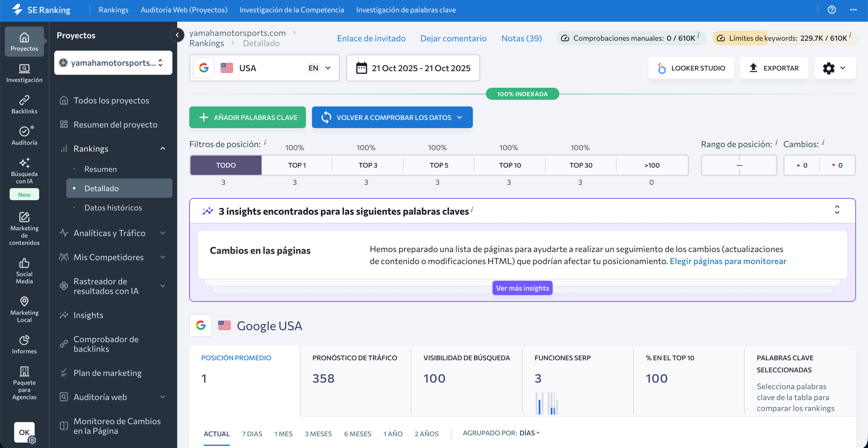This screenshot has width=868, height=448.
Task: Click the Añadir palabras clave button
Action: [x=247, y=117]
